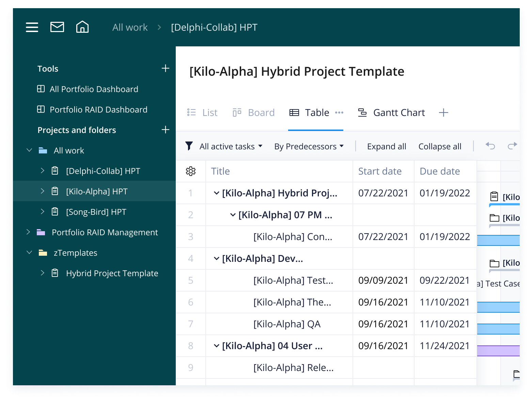
Task: Select [Kilo-Alpha] Rele... in row 9
Action: (x=293, y=368)
